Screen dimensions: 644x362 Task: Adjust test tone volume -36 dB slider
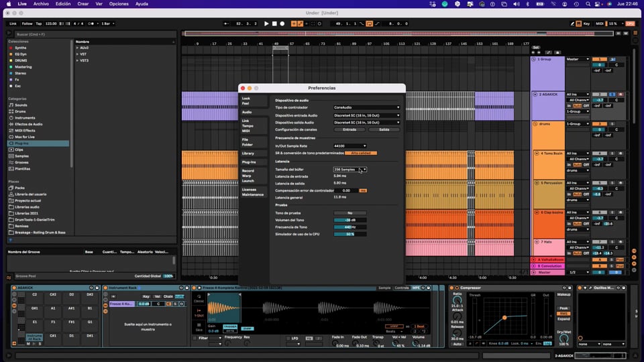(350, 220)
